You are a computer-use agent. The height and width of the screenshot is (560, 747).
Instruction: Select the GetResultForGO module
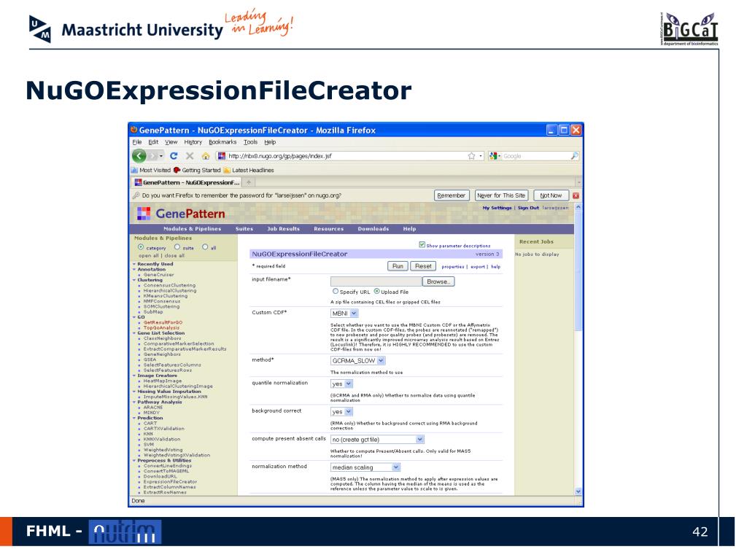tap(163, 322)
